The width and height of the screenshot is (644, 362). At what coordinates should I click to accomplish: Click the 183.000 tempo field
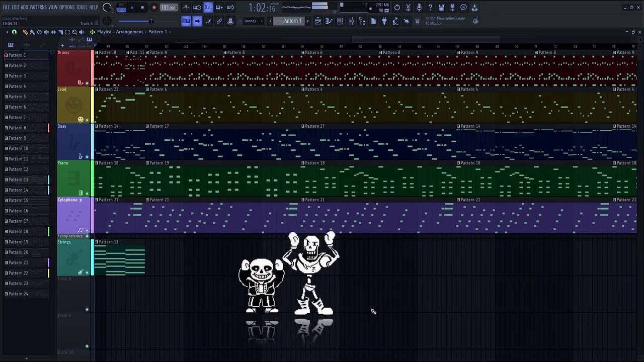(169, 8)
